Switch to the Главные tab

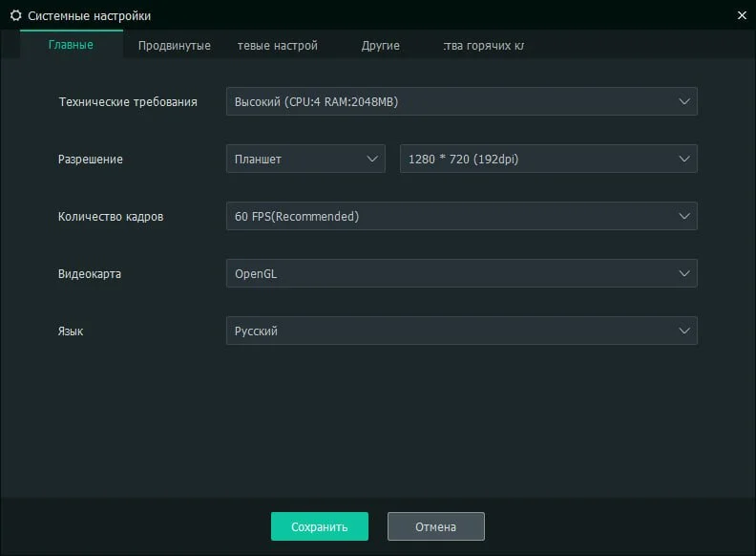71,45
